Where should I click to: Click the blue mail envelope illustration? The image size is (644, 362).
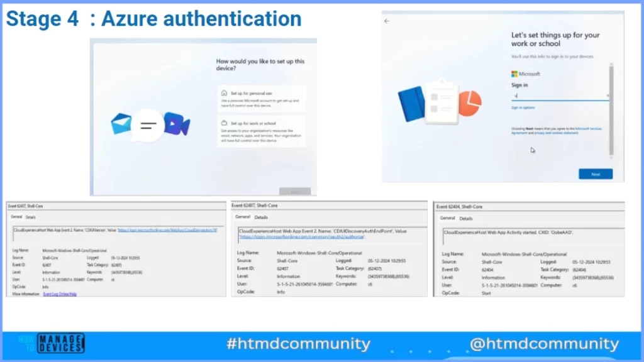point(121,124)
